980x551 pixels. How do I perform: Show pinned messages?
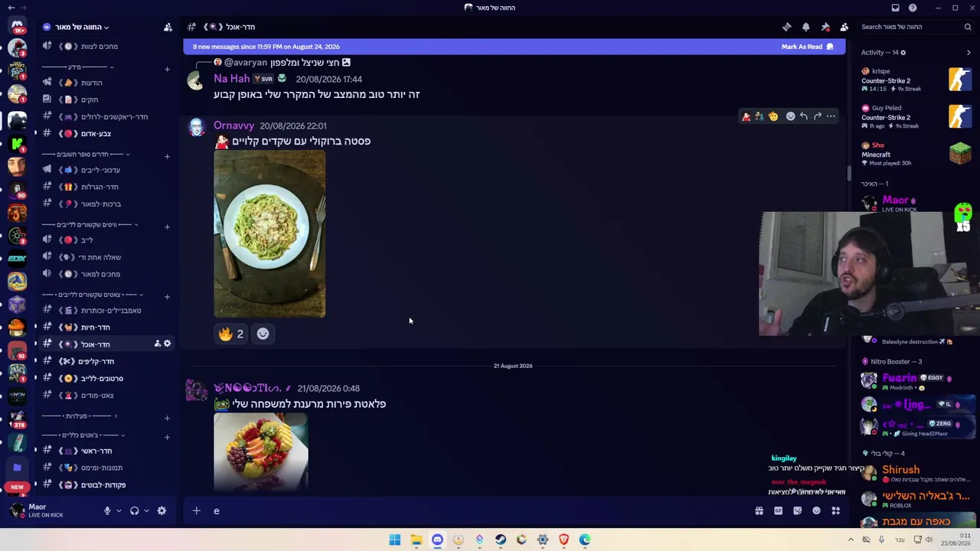[825, 27]
